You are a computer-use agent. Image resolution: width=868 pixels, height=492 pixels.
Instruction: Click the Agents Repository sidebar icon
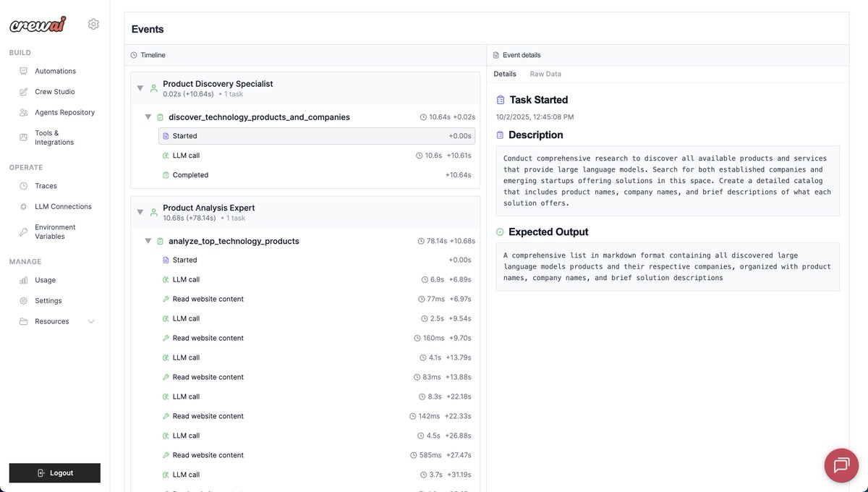[x=24, y=112]
